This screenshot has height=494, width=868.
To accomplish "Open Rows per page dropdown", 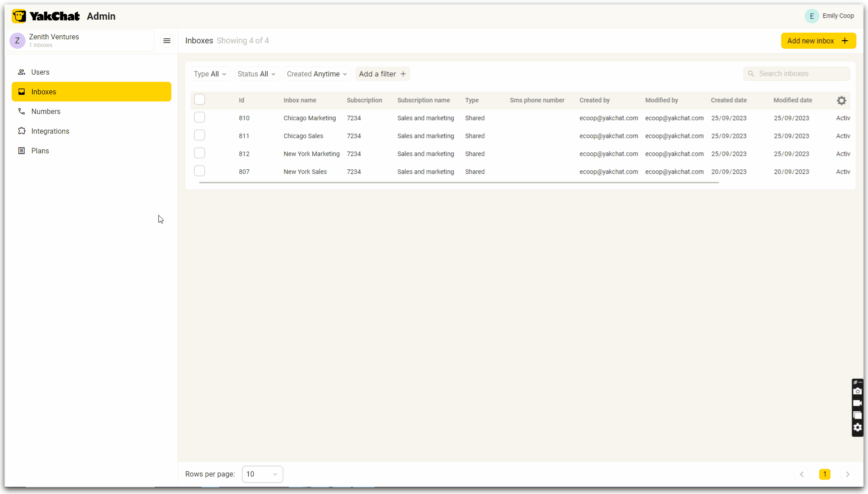I will [262, 474].
